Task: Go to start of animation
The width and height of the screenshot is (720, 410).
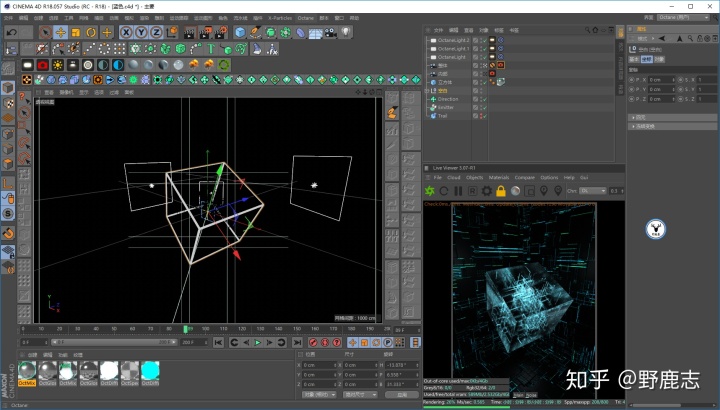Action: tap(218, 343)
